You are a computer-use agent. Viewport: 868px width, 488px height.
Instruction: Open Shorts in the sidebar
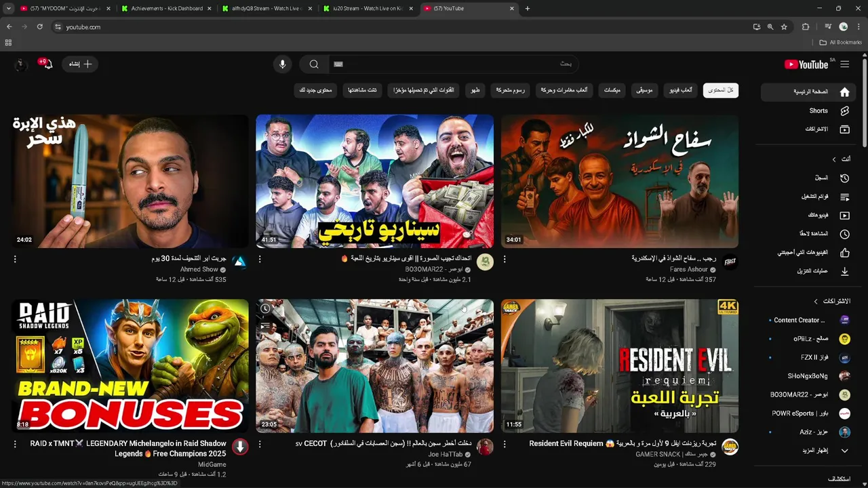click(x=807, y=110)
